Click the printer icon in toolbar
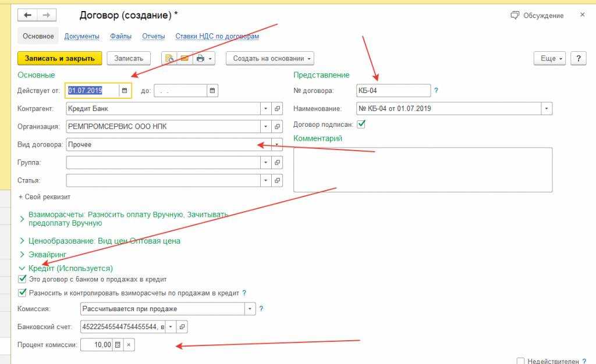 [x=200, y=59]
